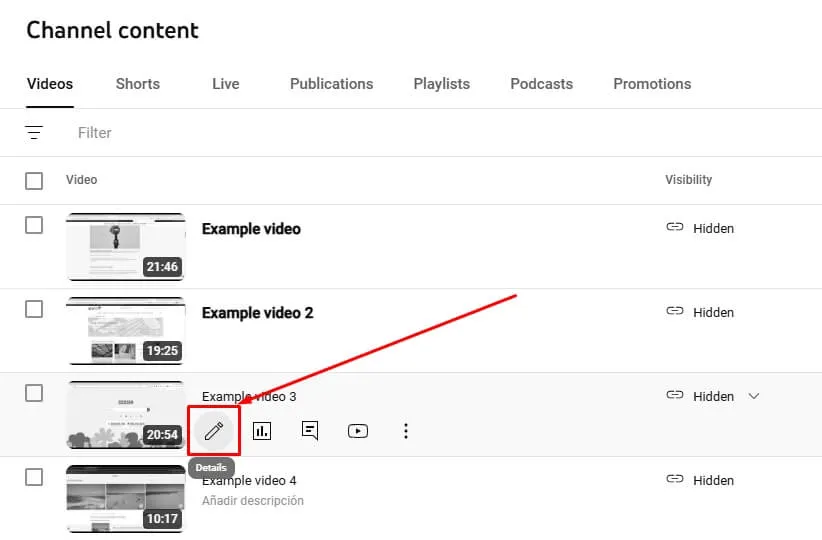Screen dimensions: 822x540
Task: Switch to the Shorts tab
Action: pos(137,84)
